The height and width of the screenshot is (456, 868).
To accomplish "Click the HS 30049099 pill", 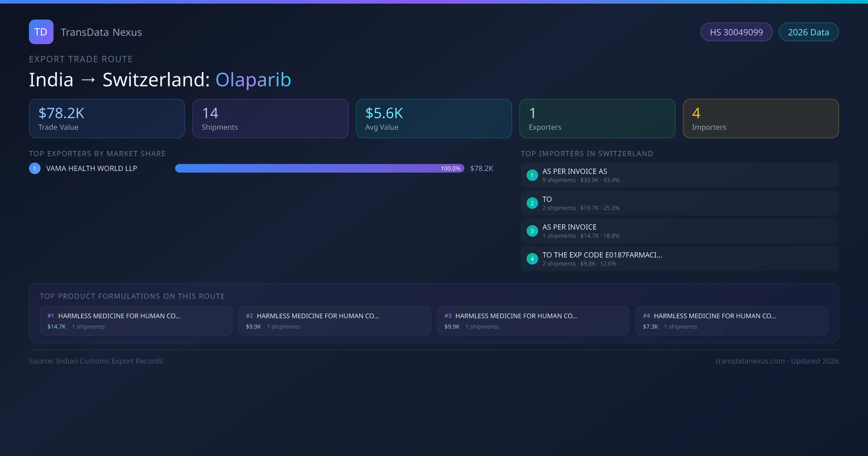I will pyautogui.click(x=736, y=32).
